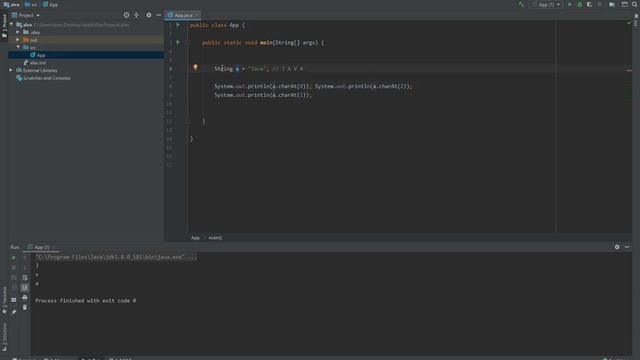Start debugging with the bug icon
The image size is (640, 360).
580,4
